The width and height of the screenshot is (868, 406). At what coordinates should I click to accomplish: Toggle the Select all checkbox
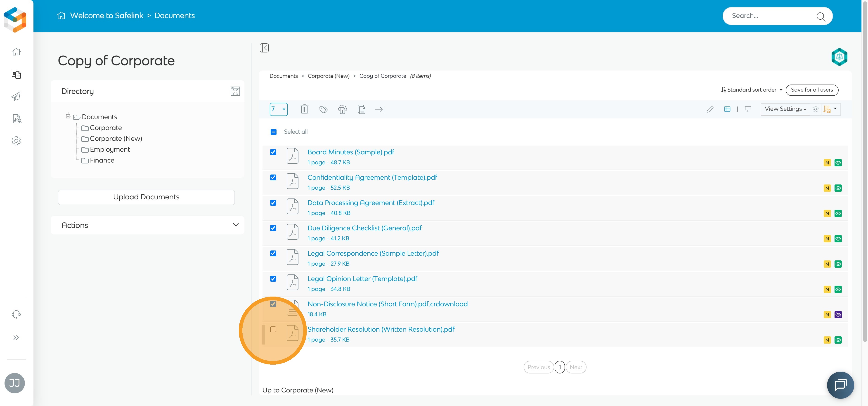(x=274, y=132)
